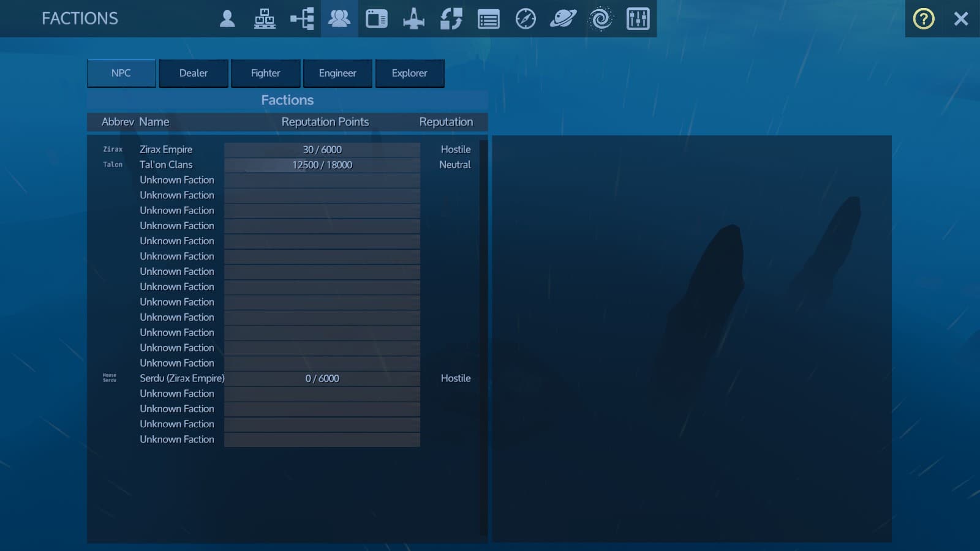Select the Factions group icon
This screenshot has width=980, height=551.
pyautogui.click(x=339, y=18)
